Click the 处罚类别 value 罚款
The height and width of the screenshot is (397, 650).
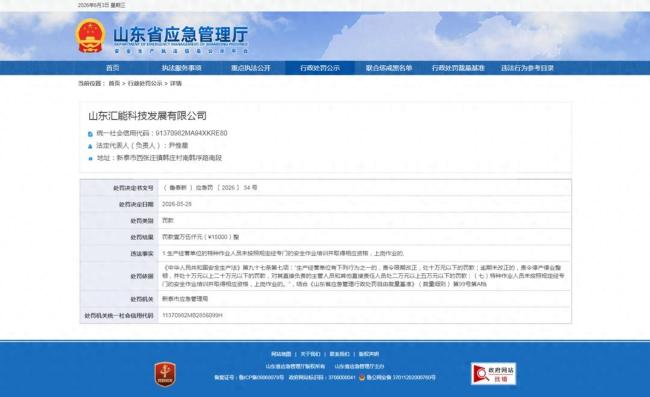pyautogui.click(x=167, y=220)
